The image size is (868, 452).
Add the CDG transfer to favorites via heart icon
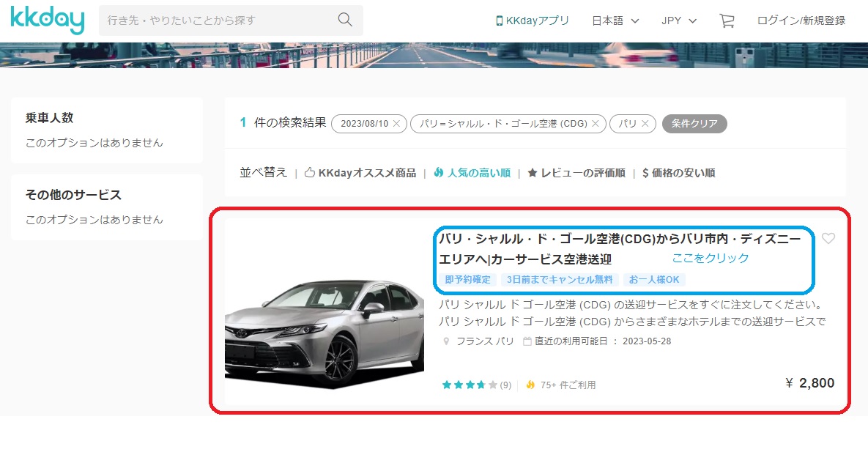(829, 238)
